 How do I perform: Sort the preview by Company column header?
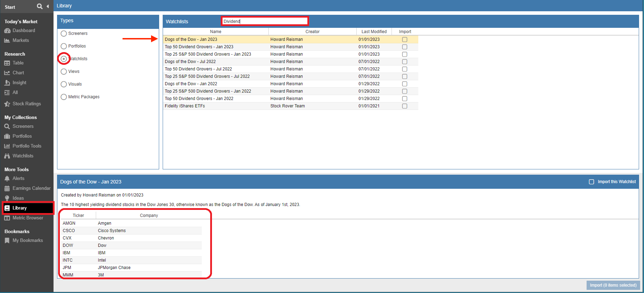tap(149, 216)
